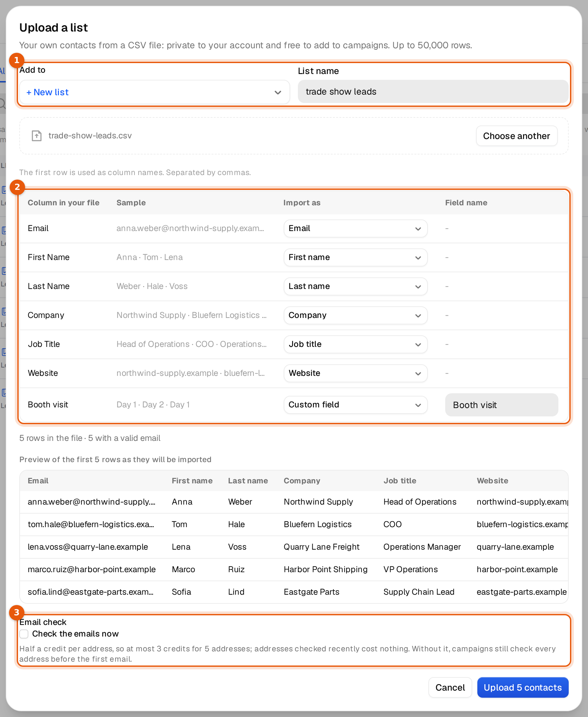This screenshot has width=588, height=717.
Task: Click the Cancel button
Action: pos(450,687)
